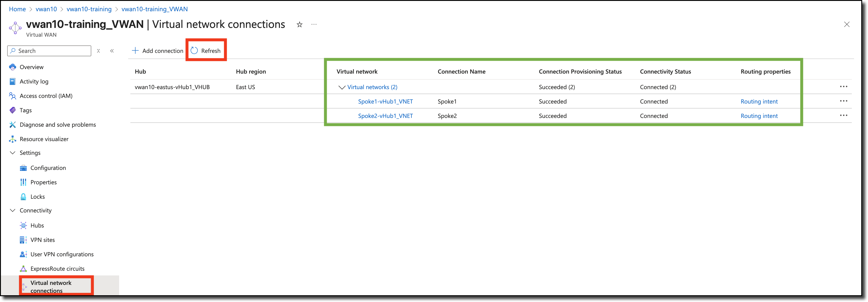This screenshot has height=302, width=868.
Task: Collapse the Settings section
Action: pos(12,153)
